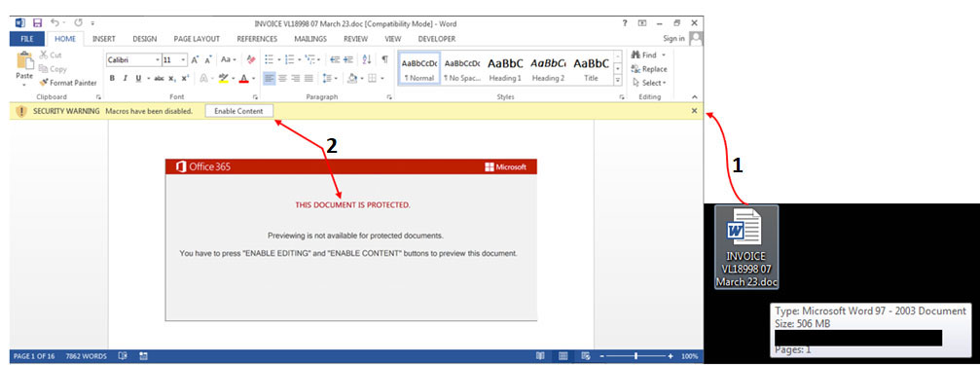Click the Sign in link
The height and width of the screenshot is (365, 980).
coord(673,39)
